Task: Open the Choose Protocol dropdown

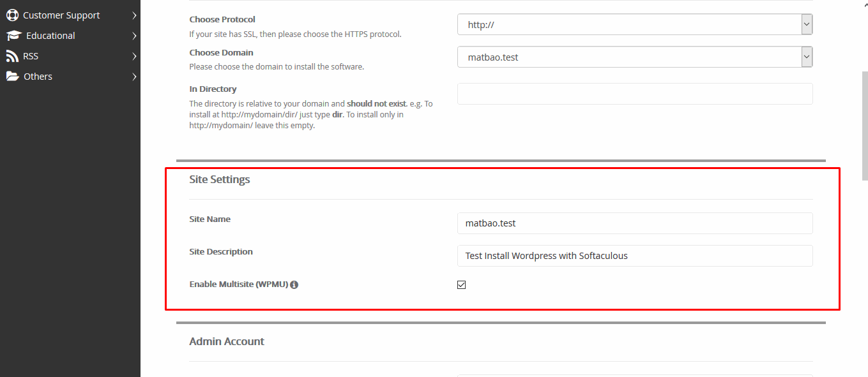Action: point(634,24)
